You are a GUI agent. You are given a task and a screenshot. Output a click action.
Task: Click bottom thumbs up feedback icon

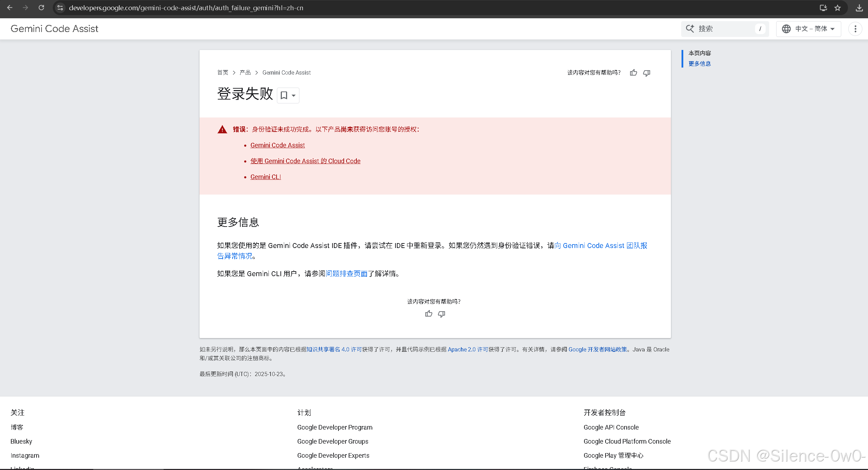[x=429, y=314]
